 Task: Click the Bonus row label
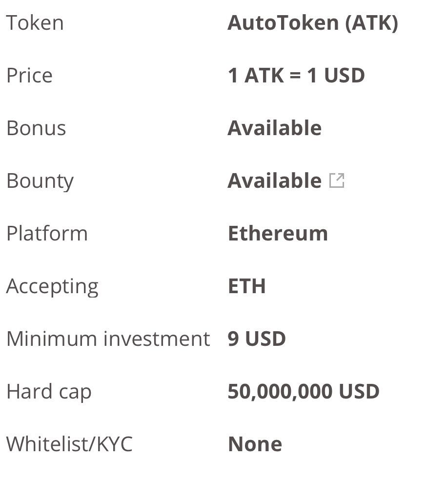tap(36, 128)
